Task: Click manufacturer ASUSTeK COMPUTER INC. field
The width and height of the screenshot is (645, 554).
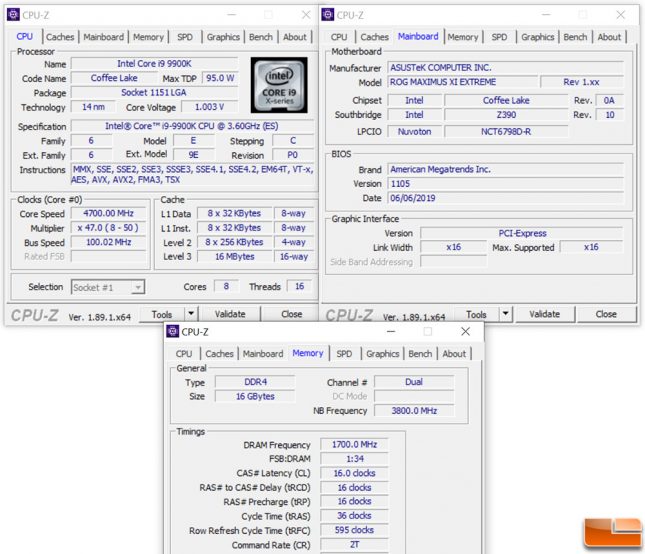Action: click(x=506, y=67)
